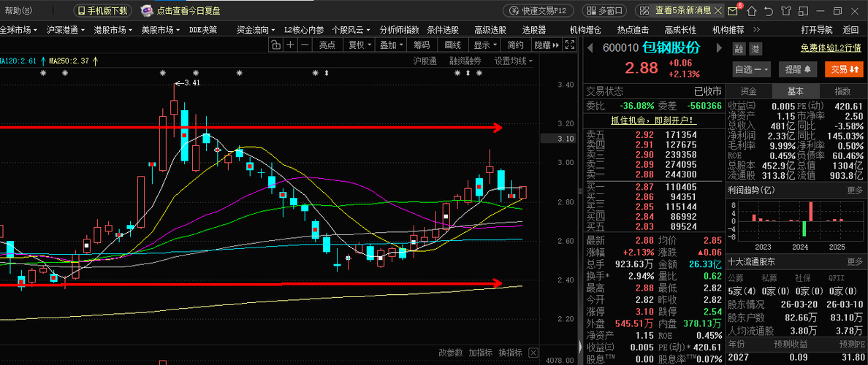Close the indicator panel X icon

(533, 353)
